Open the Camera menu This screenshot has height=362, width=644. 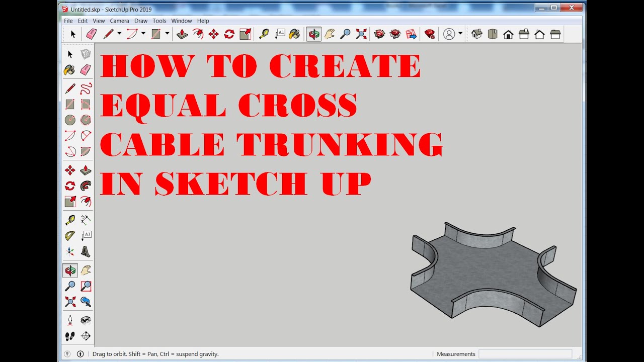[x=119, y=21]
